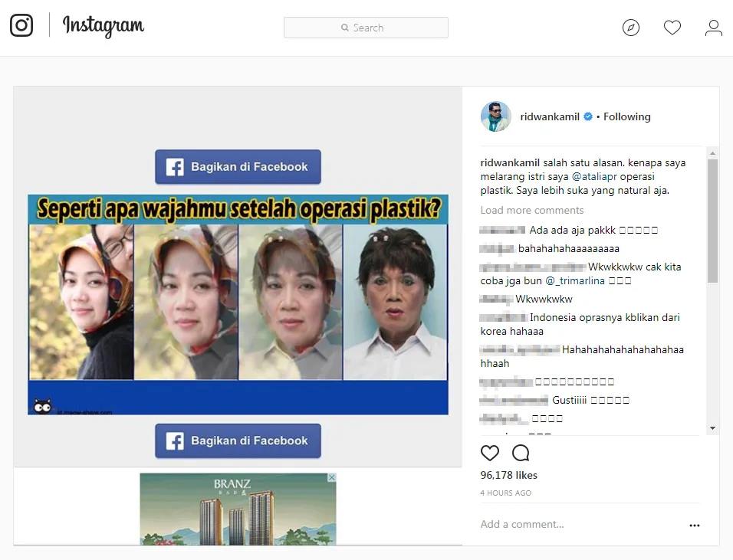Open the Explore compass icon
The height and width of the screenshot is (560, 733).
[630, 28]
